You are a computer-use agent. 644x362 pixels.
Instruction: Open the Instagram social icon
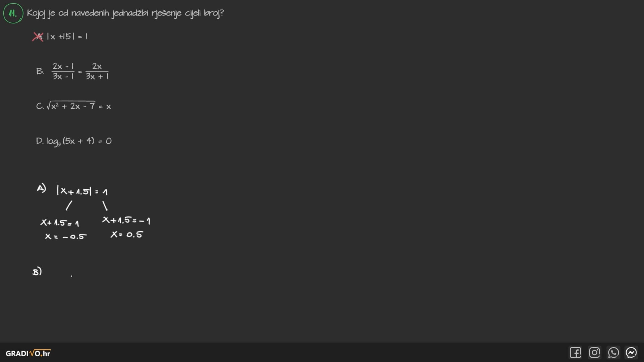[x=594, y=353]
